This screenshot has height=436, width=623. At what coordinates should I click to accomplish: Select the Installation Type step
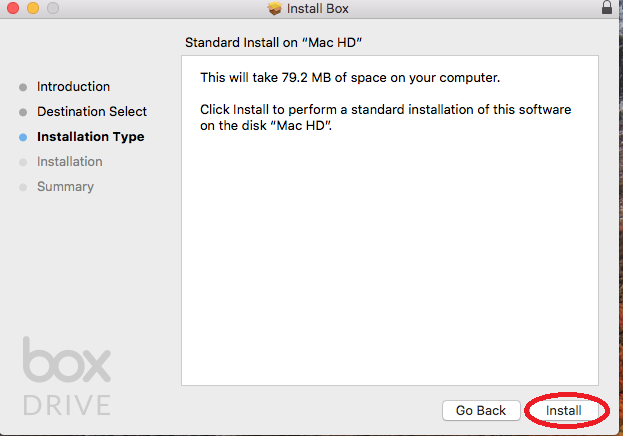click(91, 137)
